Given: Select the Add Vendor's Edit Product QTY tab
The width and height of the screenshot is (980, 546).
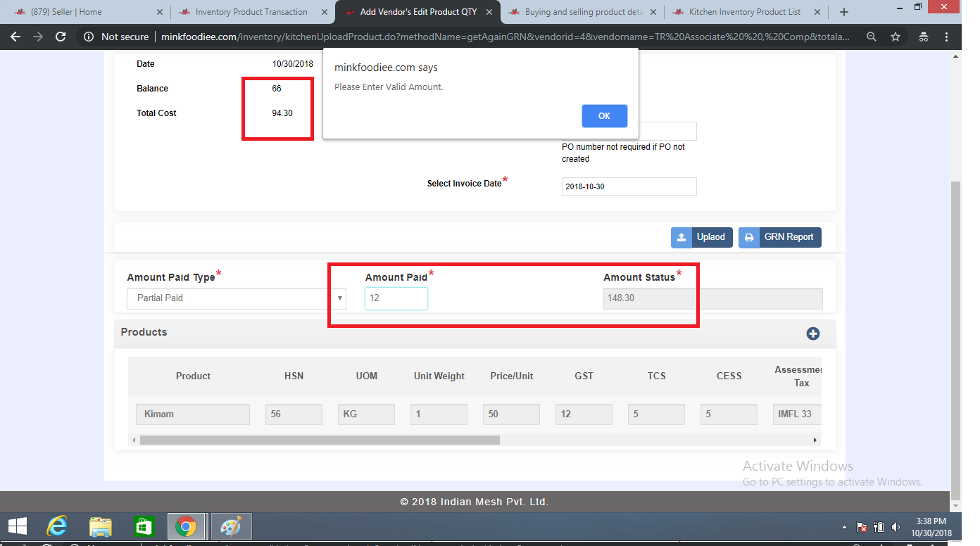Looking at the screenshot, I should coord(419,12).
